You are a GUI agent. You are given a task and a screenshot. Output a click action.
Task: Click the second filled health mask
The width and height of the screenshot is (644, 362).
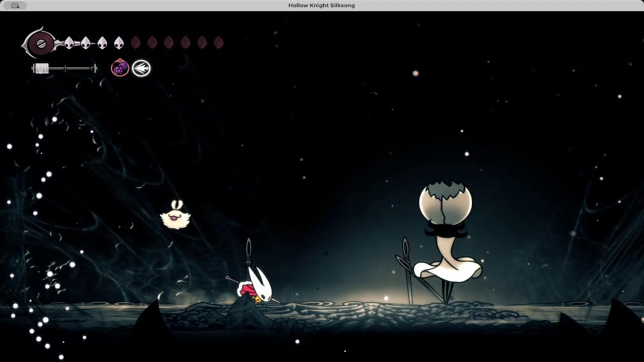[x=86, y=43]
